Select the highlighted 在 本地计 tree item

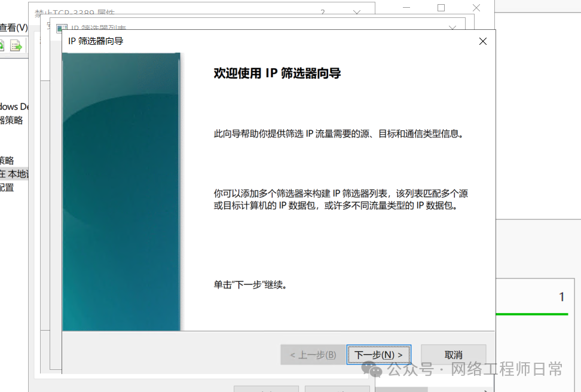[14, 174]
